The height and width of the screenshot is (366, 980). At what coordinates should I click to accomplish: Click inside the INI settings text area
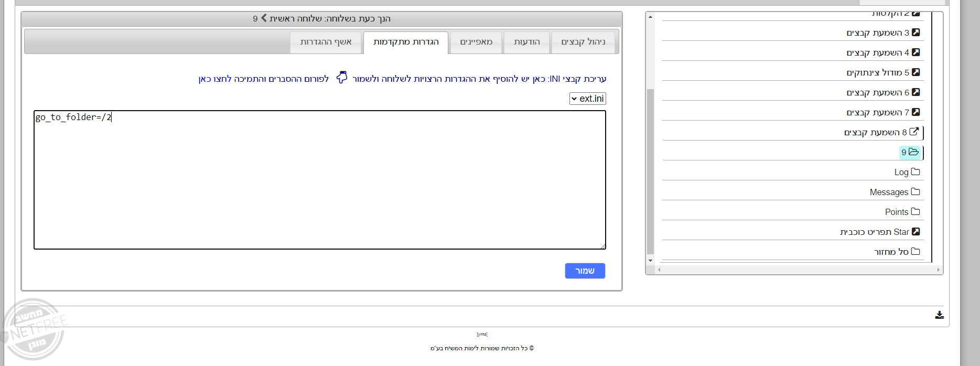click(x=320, y=180)
